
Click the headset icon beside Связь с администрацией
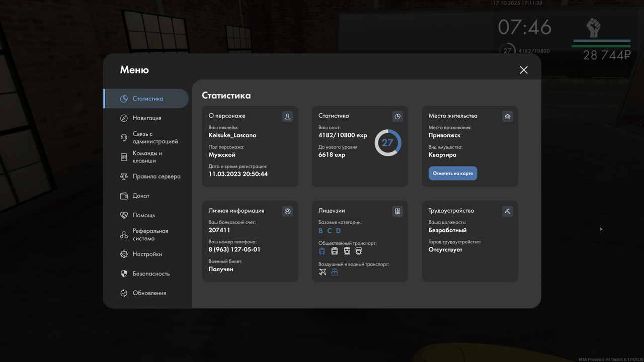click(x=124, y=138)
